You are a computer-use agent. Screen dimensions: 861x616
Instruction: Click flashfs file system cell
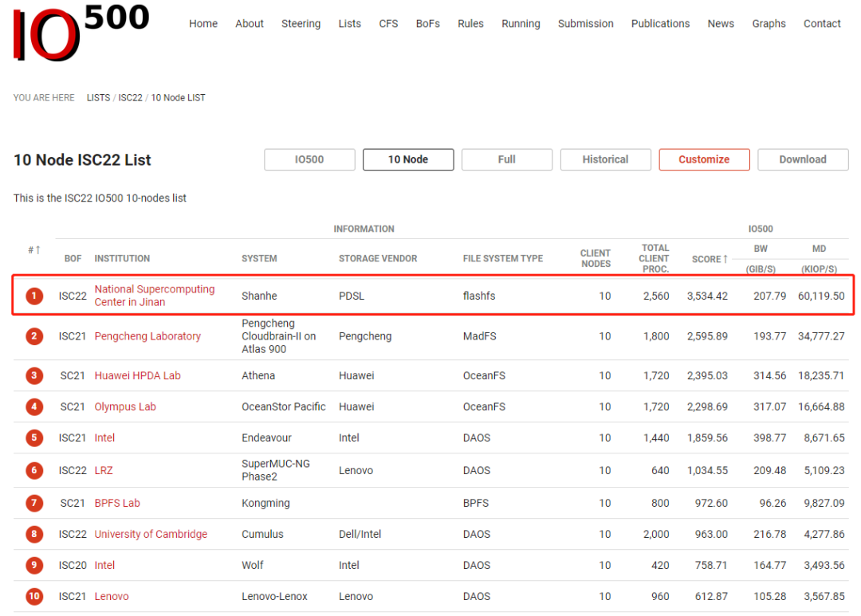pyautogui.click(x=479, y=296)
